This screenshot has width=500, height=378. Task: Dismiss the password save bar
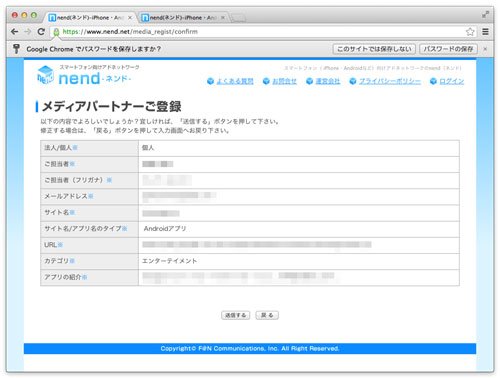coord(485,49)
